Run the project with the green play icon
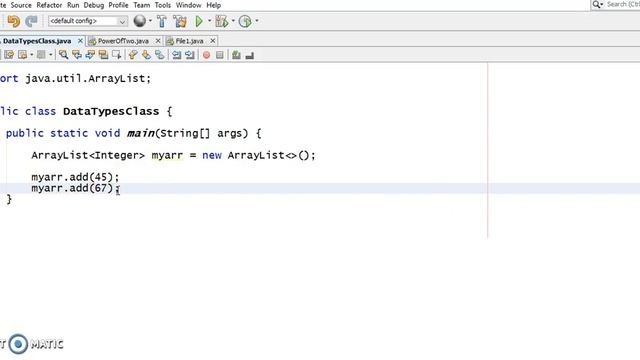This screenshot has width=640, height=360. tap(199, 21)
